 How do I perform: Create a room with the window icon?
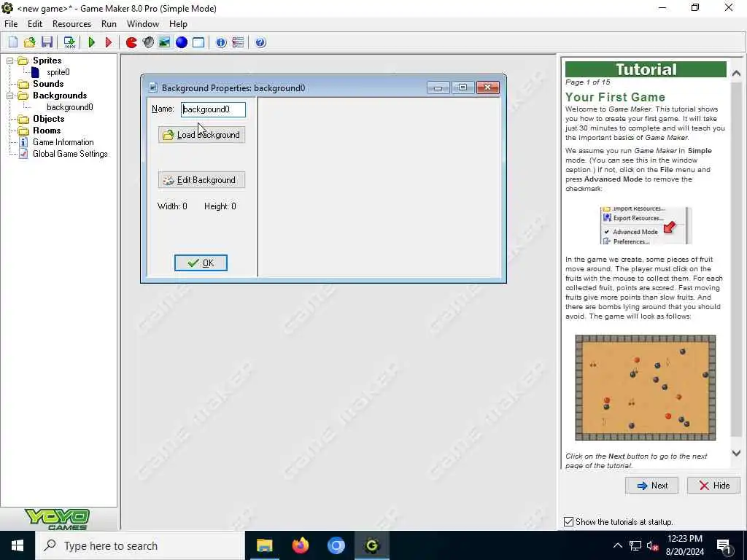point(198,42)
